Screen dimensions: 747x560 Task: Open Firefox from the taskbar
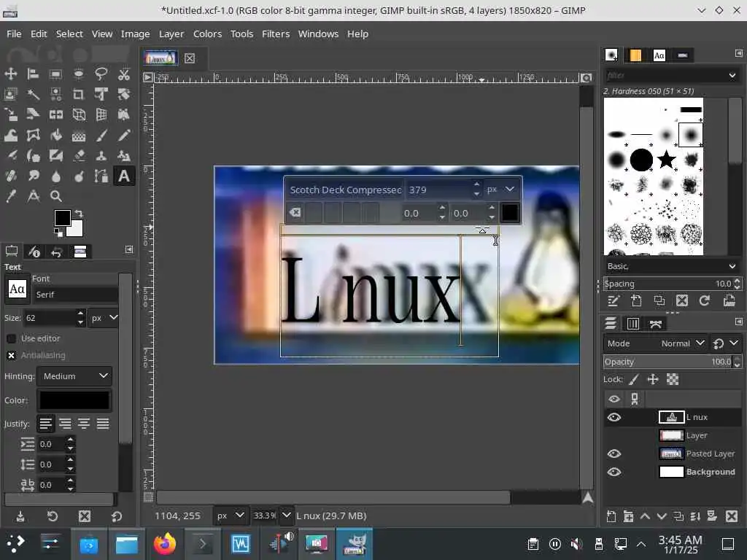(164, 544)
